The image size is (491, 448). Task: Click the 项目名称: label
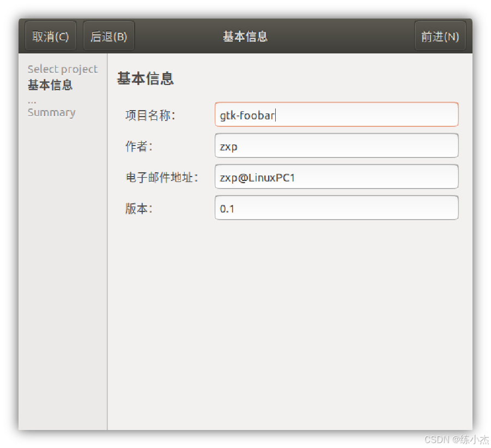(150, 115)
